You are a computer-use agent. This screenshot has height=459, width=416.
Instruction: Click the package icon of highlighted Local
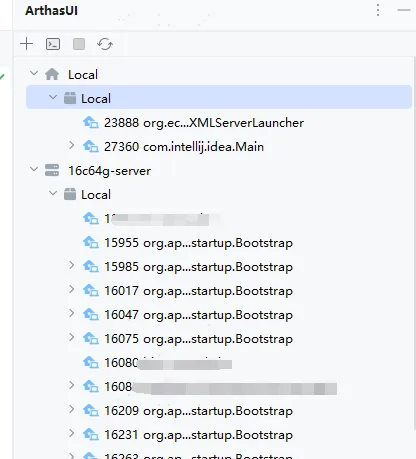tap(70, 98)
